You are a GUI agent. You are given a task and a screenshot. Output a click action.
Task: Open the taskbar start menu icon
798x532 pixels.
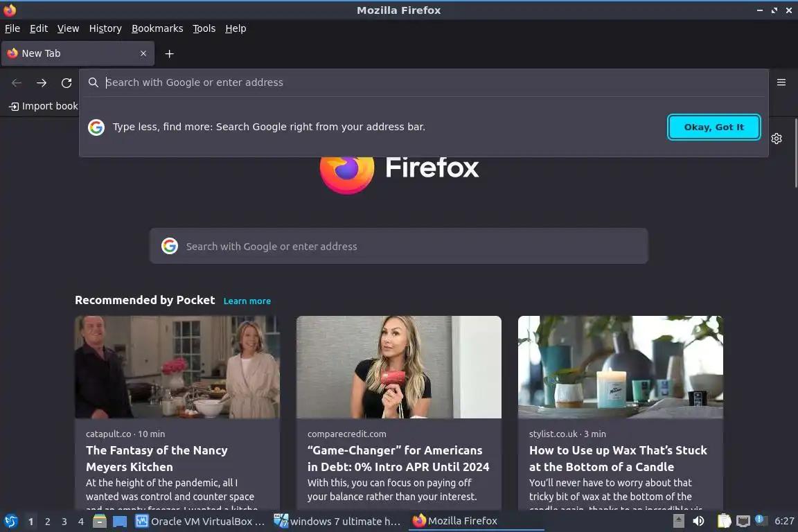coord(10,522)
